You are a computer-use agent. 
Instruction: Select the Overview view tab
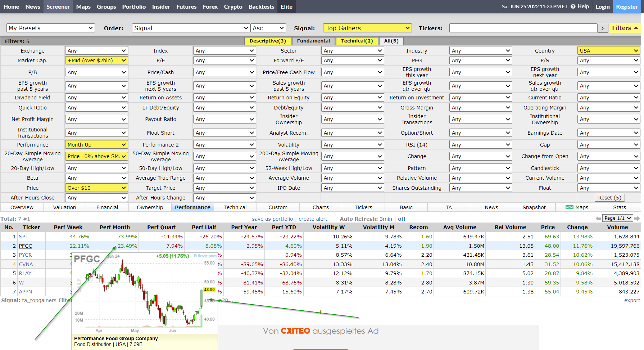tap(22, 207)
